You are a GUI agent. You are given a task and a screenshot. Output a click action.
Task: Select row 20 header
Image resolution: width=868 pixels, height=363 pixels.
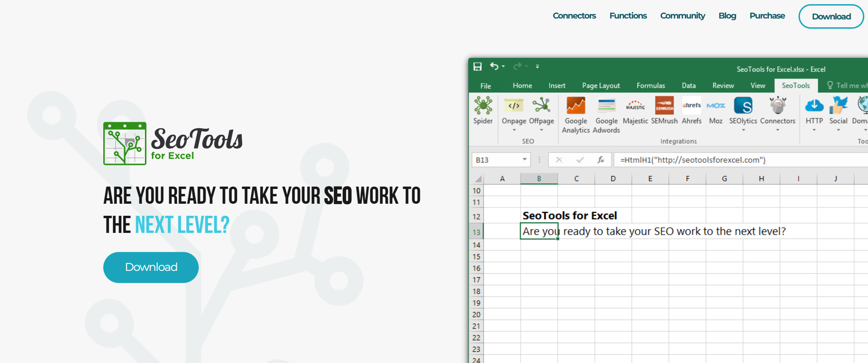[x=476, y=314]
